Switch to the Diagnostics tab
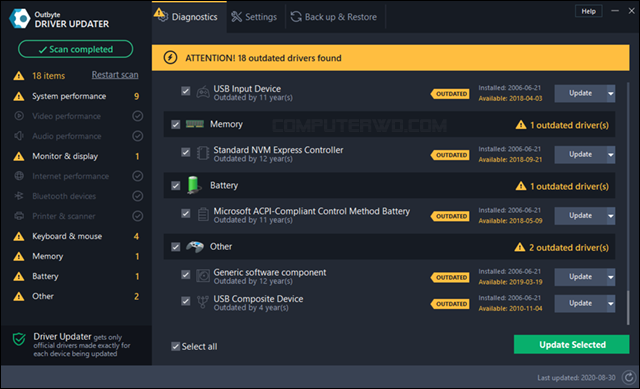Screen dimensions: 640x389 [189, 17]
